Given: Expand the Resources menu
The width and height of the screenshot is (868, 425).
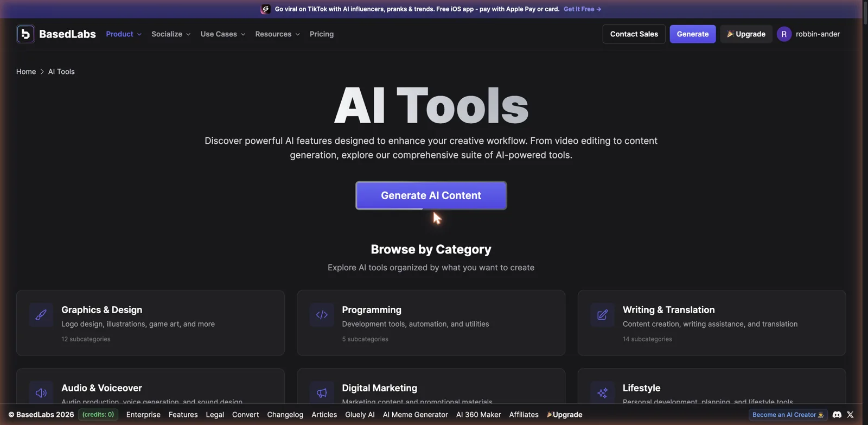Looking at the screenshot, I should [x=277, y=34].
